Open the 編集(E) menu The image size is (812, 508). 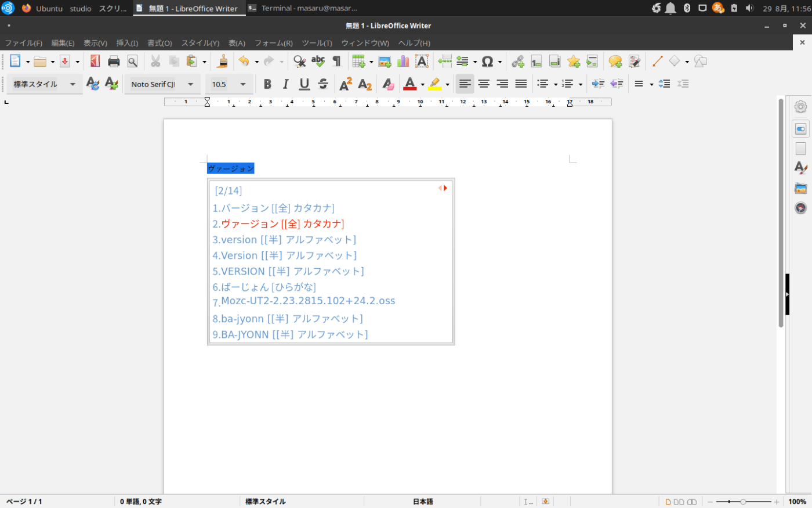pyautogui.click(x=63, y=43)
